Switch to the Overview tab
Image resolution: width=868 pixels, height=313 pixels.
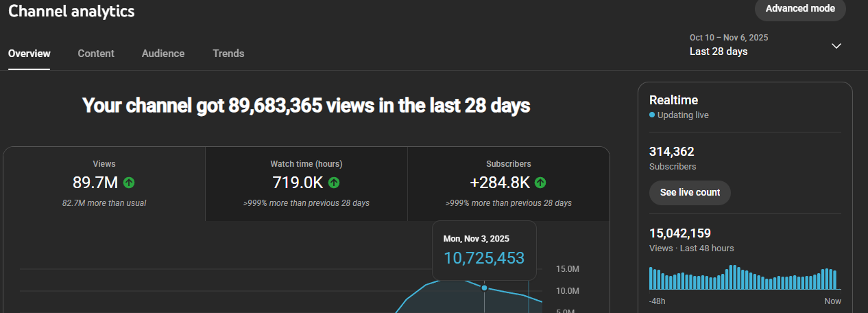pos(29,54)
